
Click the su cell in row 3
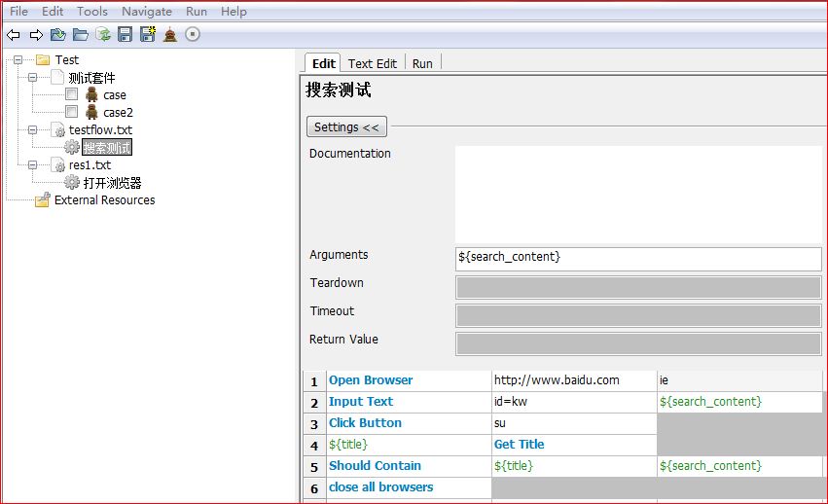pos(574,423)
